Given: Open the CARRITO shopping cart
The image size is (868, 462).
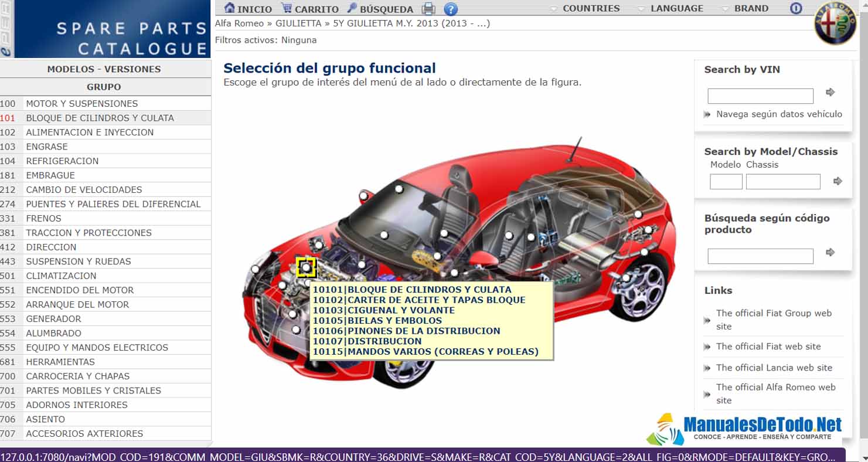Looking at the screenshot, I should pyautogui.click(x=286, y=8).
